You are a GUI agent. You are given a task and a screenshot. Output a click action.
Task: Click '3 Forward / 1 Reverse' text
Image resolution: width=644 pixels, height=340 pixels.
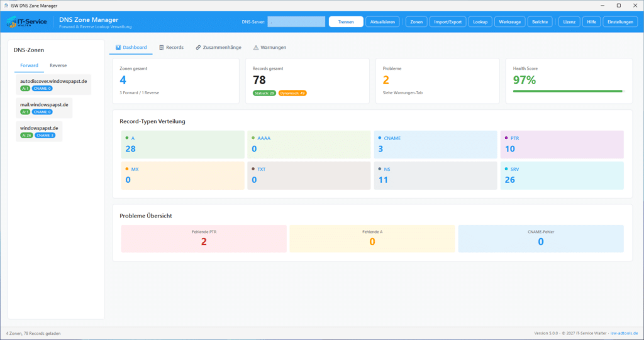click(139, 93)
